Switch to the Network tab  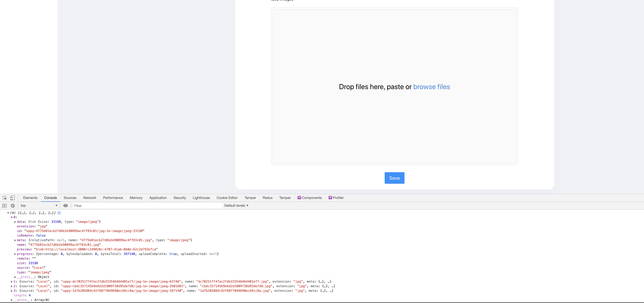click(x=90, y=198)
